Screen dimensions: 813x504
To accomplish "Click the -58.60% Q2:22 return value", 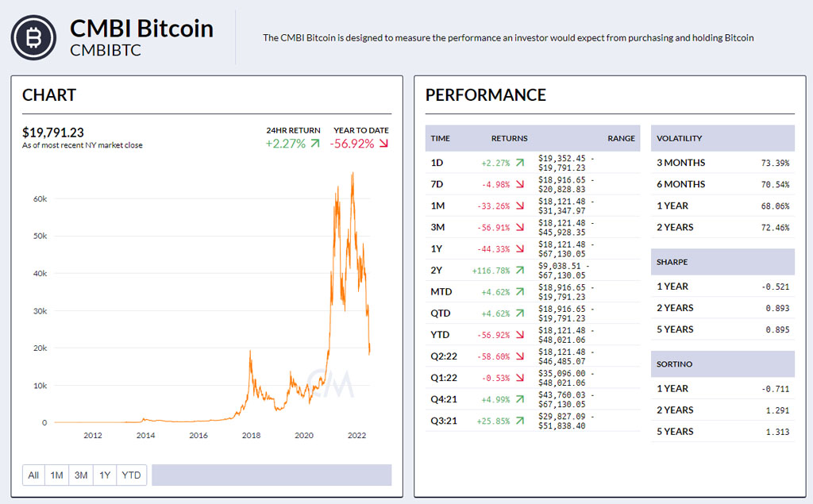I will (493, 356).
